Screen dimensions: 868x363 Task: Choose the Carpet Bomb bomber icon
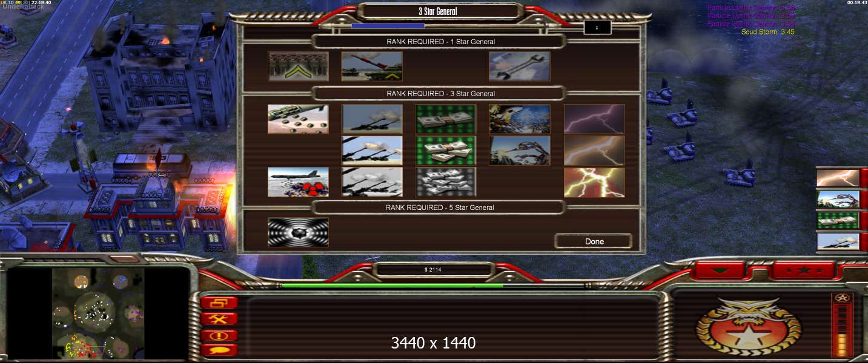(298, 182)
